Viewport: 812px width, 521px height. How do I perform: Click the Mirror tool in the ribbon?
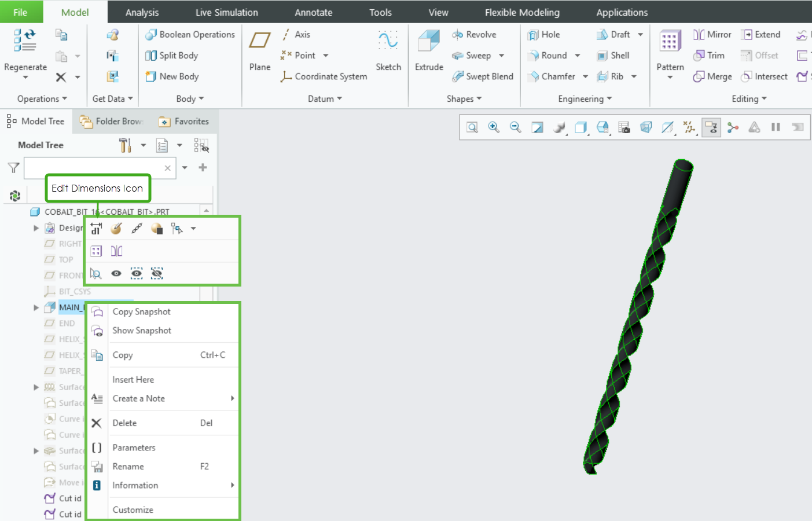click(x=712, y=35)
